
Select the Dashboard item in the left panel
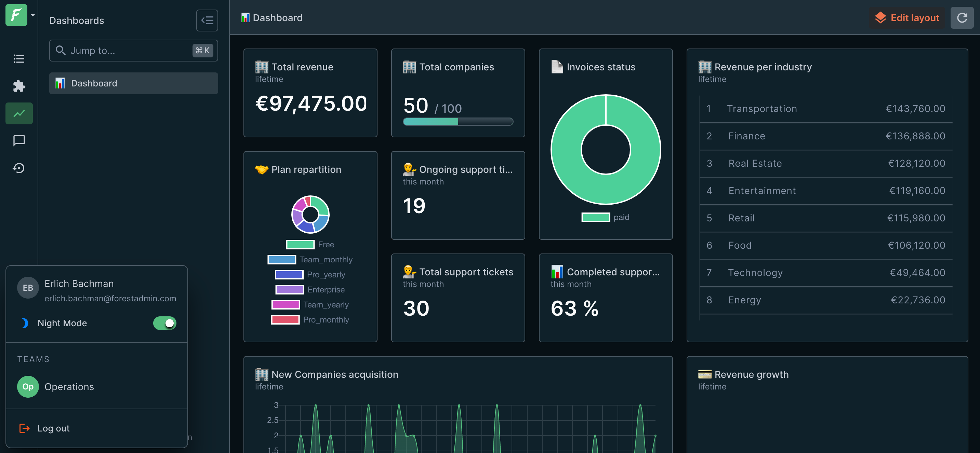coord(94,83)
